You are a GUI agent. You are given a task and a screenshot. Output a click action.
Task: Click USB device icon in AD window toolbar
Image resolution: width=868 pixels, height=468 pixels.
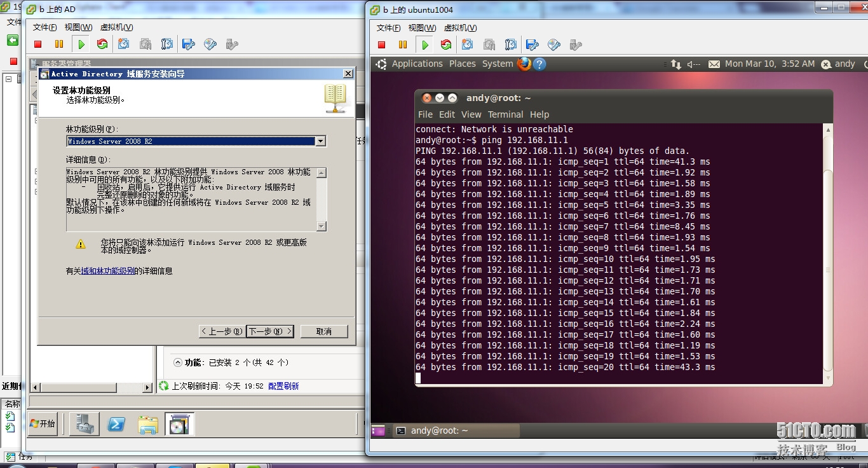[232, 45]
